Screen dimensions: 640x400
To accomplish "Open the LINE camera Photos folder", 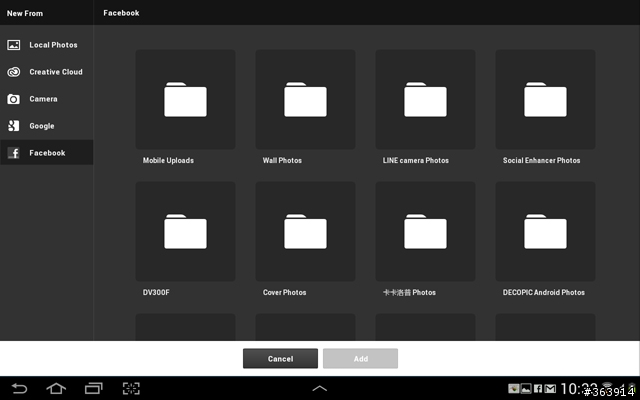I will 425,100.
